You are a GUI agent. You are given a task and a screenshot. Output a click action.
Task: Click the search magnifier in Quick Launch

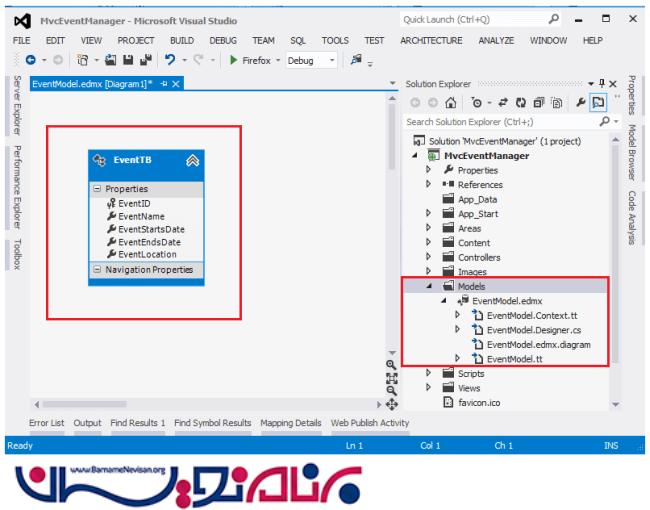tap(553, 19)
